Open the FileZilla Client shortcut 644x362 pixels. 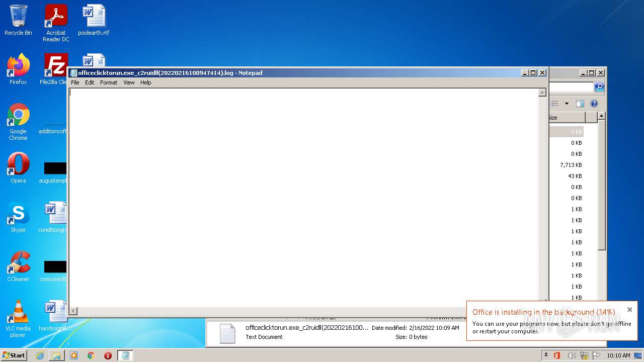pos(55,69)
